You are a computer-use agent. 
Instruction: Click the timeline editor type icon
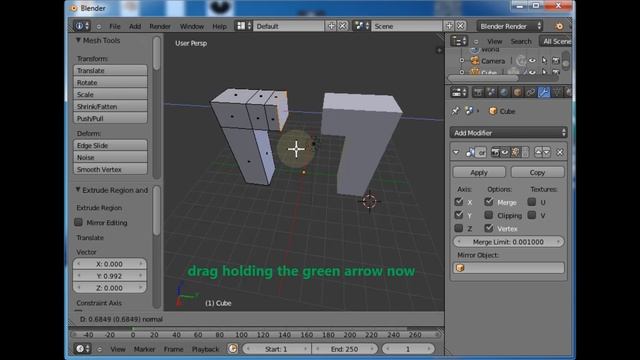[x=82, y=349]
